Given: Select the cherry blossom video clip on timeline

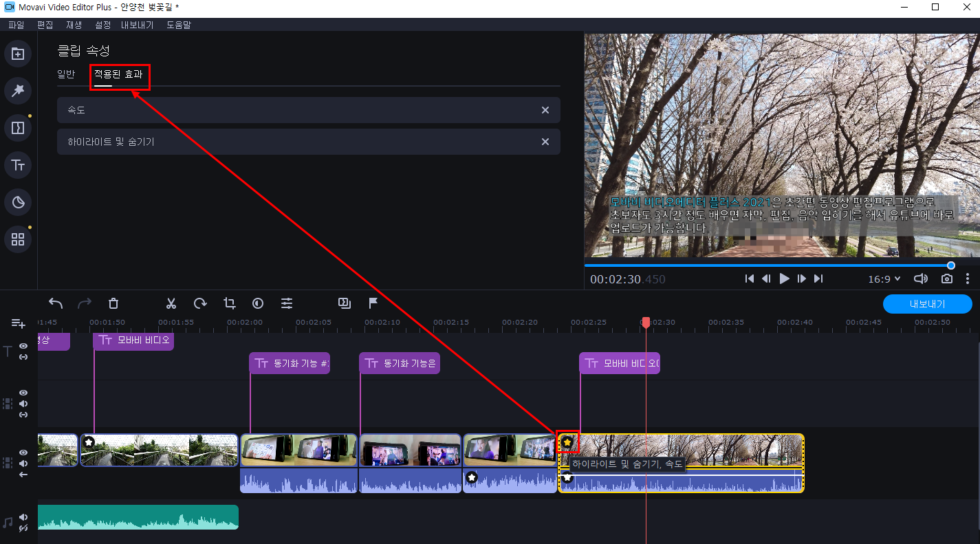Looking at the screenshot, I should 681,463.
